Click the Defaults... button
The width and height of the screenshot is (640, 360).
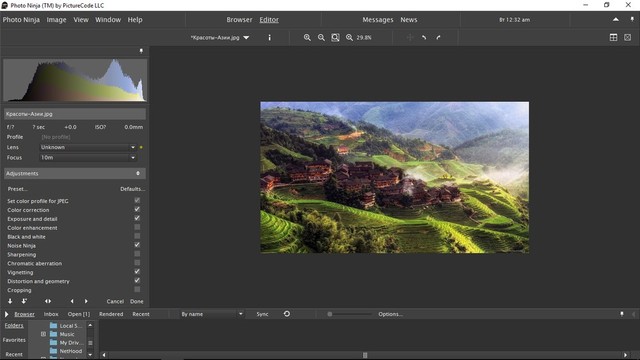click(132, 189)
